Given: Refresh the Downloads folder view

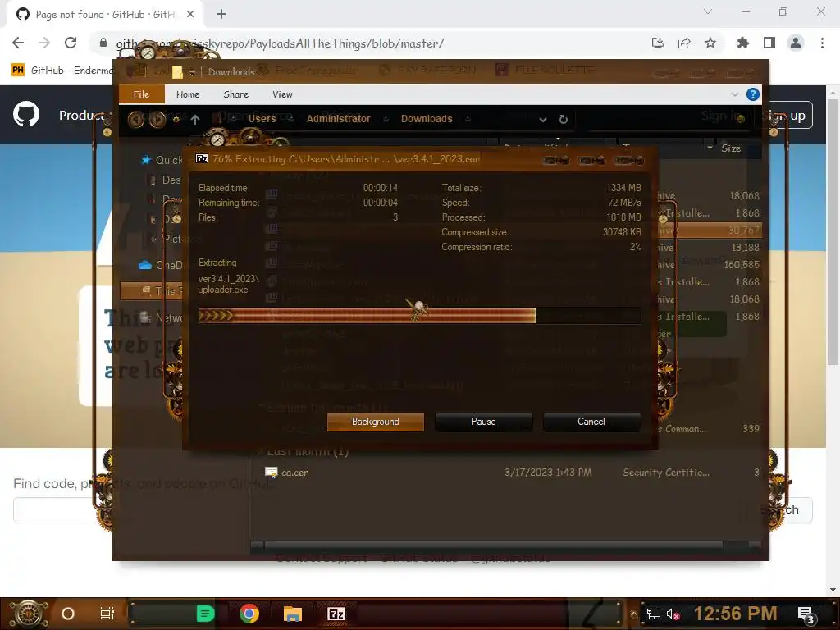Looking at the screenshot, I should (563, 120).
